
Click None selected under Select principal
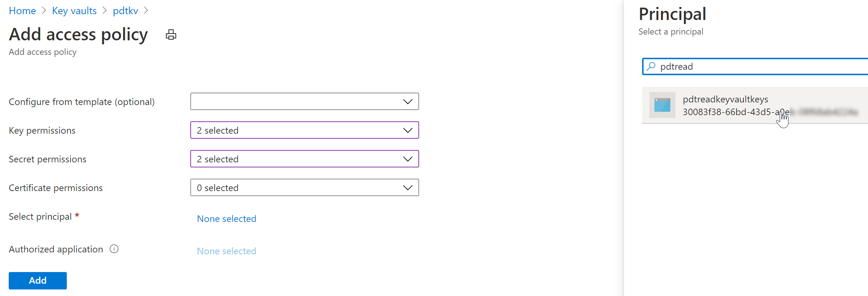click(x=226, y=219)
